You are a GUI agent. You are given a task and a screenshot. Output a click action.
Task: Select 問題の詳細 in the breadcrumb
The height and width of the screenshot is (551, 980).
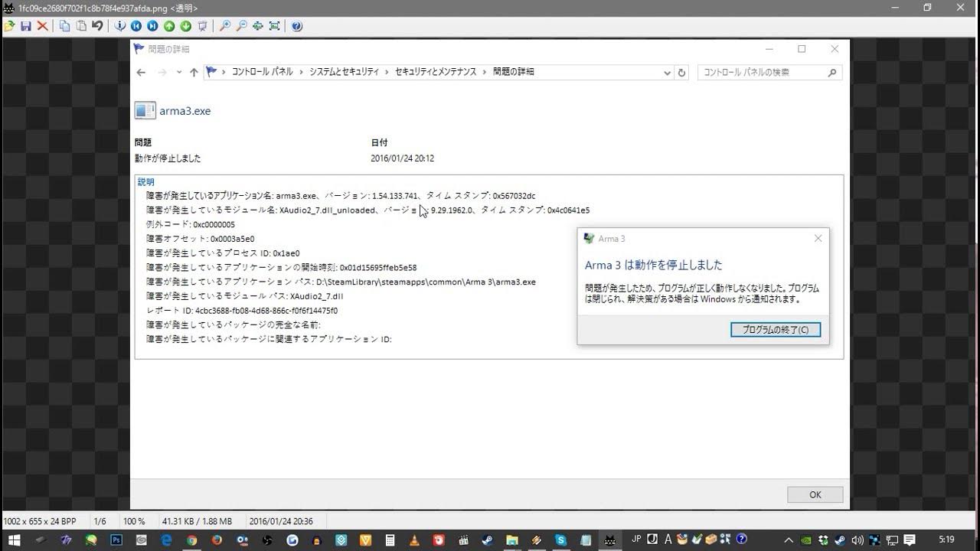(514, 72)
